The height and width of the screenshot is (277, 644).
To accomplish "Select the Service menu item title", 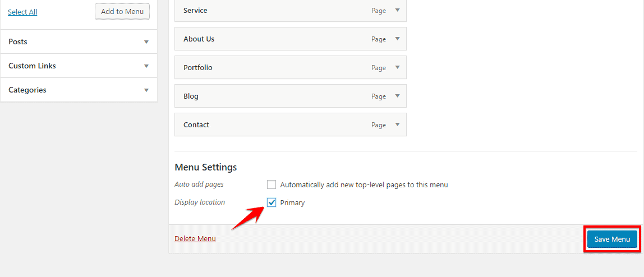I will [195, 10].
